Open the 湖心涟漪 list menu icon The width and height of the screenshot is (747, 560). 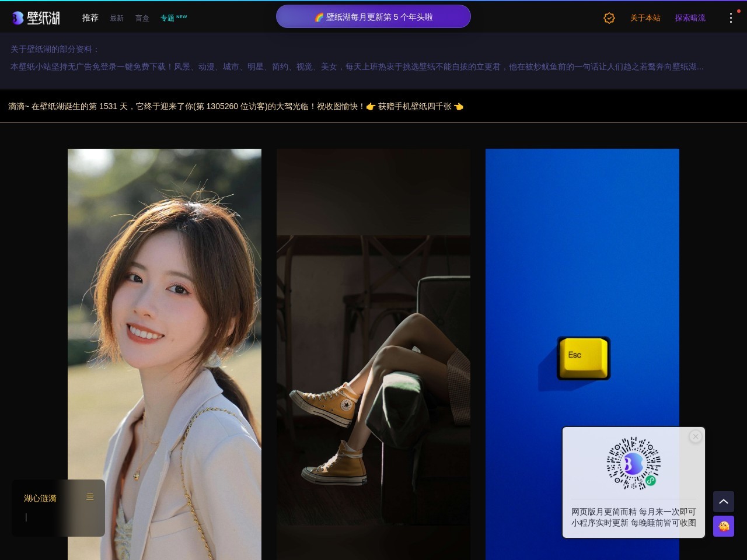point(90,497)
